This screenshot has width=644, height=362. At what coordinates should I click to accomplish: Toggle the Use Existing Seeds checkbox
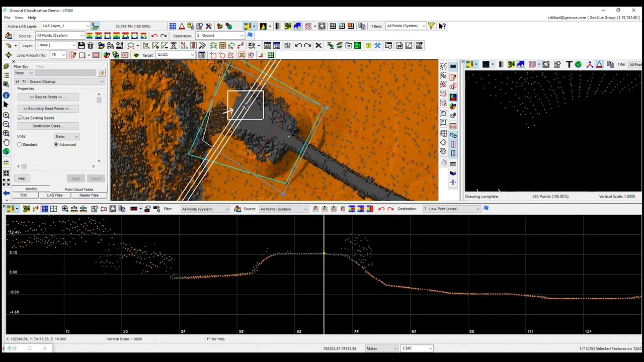[20, 118]
